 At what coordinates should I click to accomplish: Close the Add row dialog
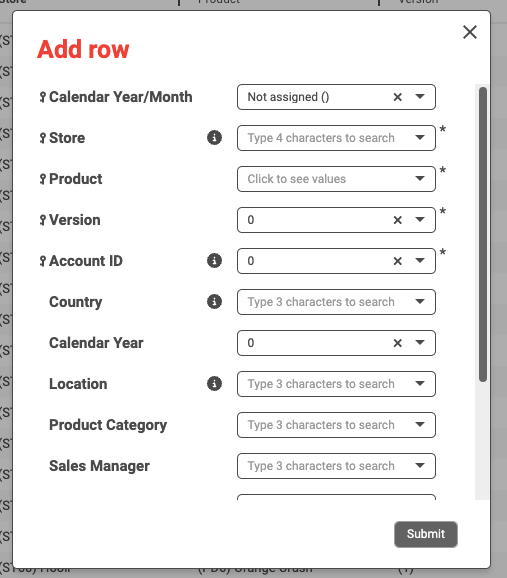click(x=470, y=32)
